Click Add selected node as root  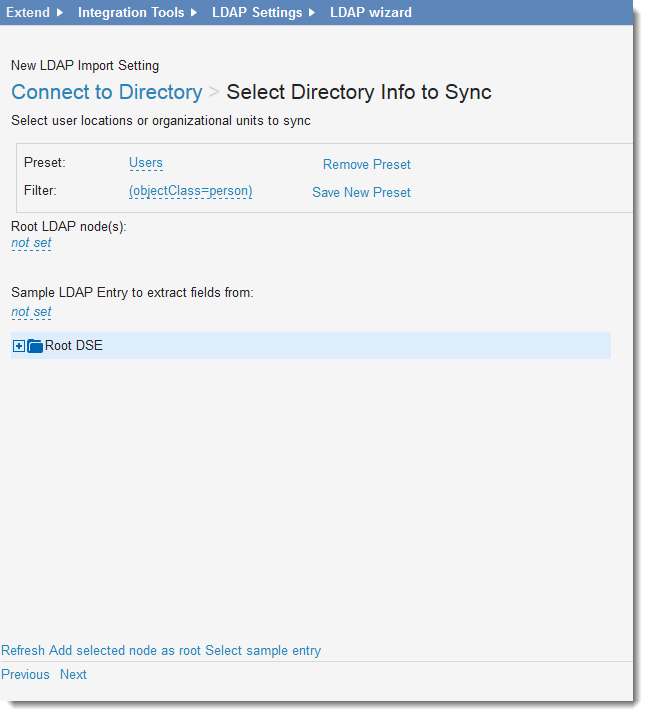[125, 650]
